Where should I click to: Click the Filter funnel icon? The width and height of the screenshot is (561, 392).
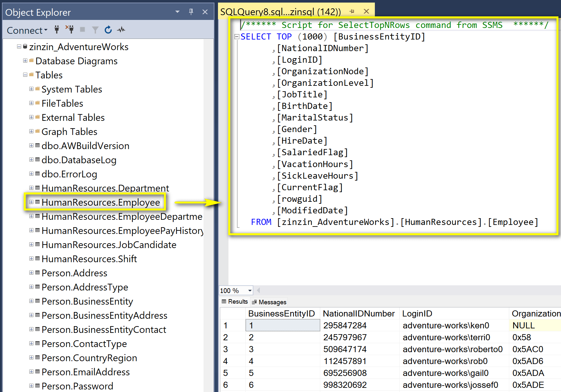[x=95, y=30]
